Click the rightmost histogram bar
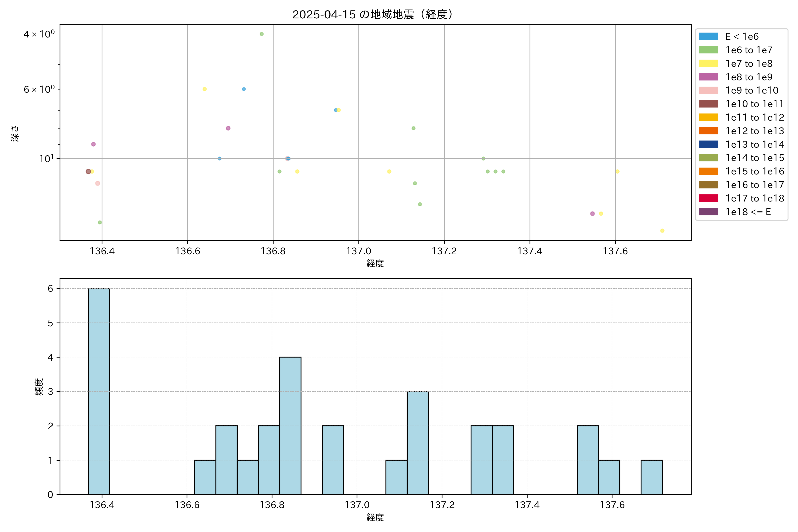Image resolution: width=798 pixels, height=532 pixels. 651,477
